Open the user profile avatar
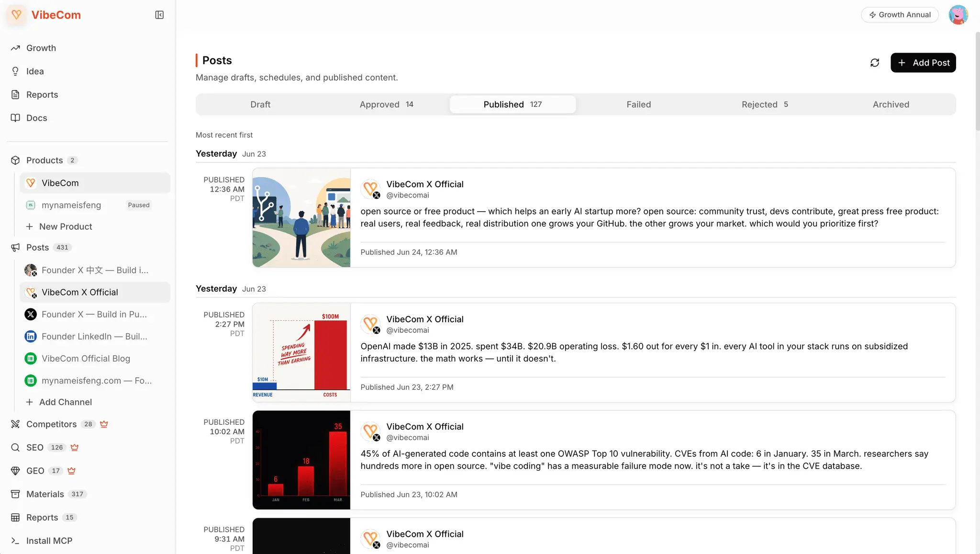Image resolution: width=980 pixels, height=554 pixels. coord(958,15)
